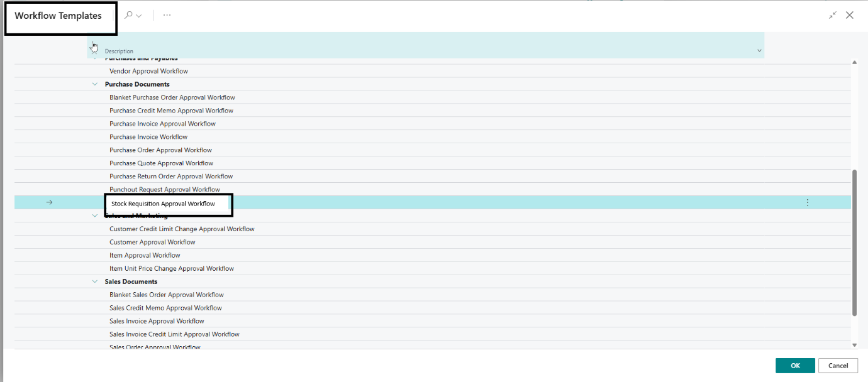Select Stock Requisition Approval Workflow row

click(163, 204)
